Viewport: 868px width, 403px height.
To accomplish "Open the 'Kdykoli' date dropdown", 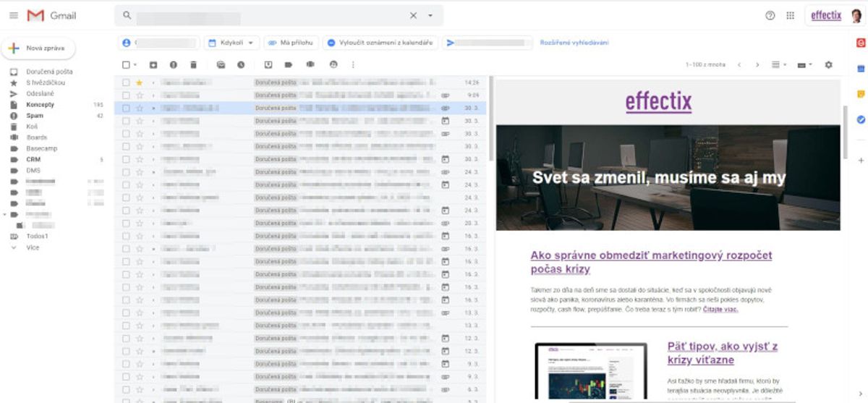I will [x=232, y=43].
